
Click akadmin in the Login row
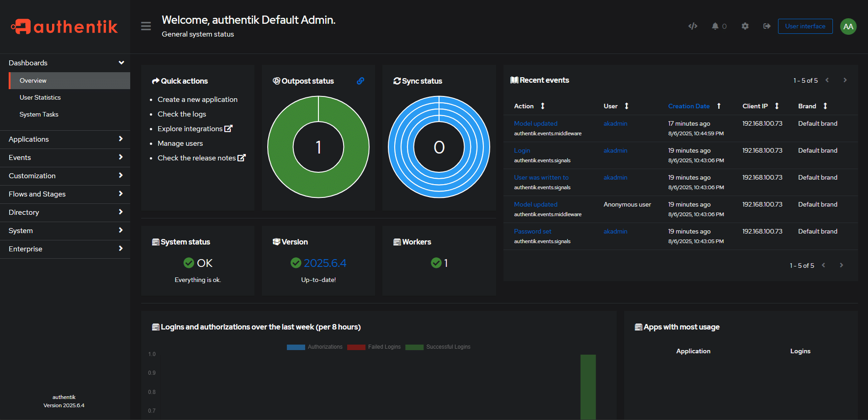615,150
